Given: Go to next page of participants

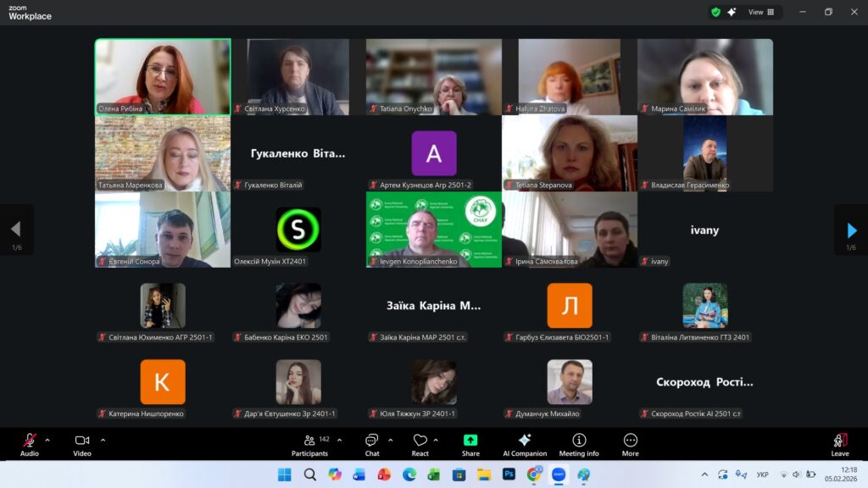Looking at the screenshot, I should pos(851,230).
